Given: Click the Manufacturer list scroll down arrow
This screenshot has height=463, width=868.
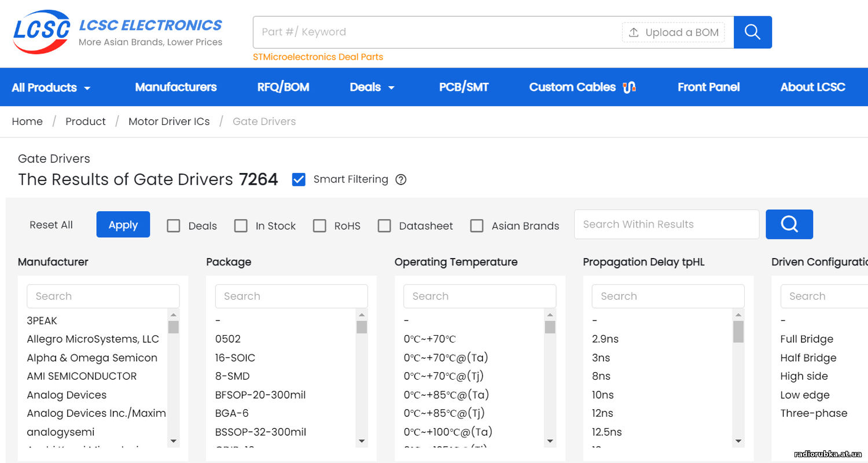Looking at the screenshot, I should click(174, 441).
